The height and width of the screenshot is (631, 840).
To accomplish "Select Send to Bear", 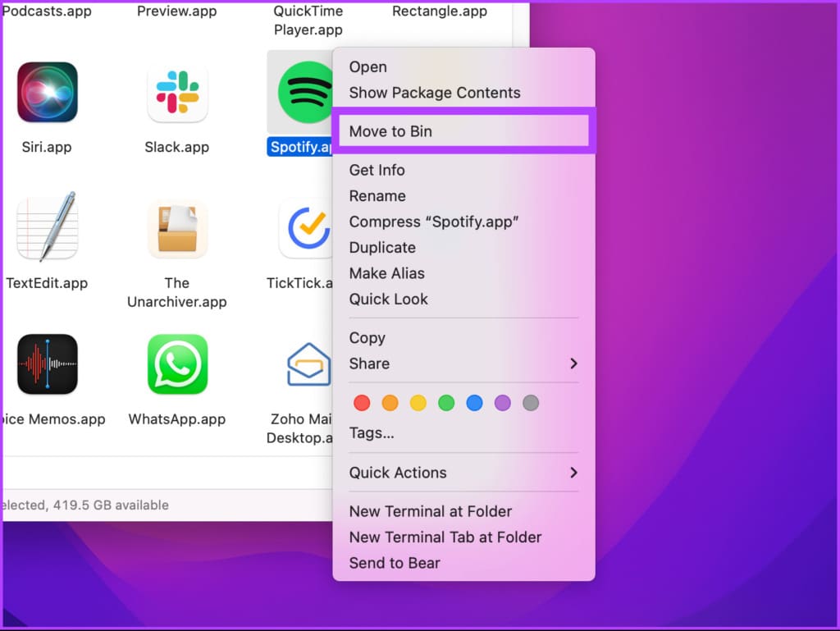I will [x=463, y=562].
